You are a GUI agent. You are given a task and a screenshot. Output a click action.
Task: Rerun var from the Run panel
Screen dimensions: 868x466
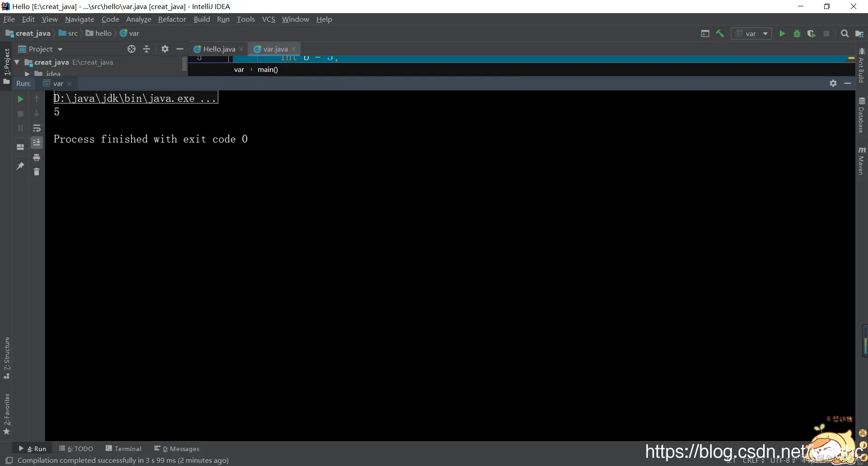point(20,99)
